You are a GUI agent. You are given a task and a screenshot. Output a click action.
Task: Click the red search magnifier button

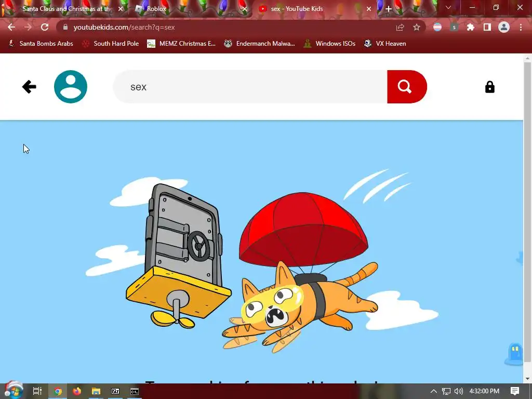tap(407, 87)
